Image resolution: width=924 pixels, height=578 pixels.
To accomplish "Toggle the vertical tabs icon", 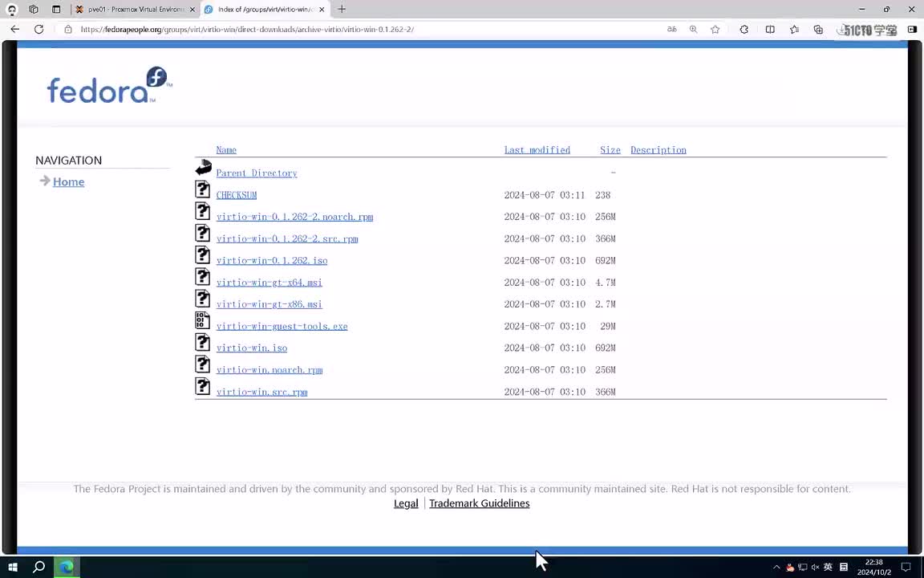I will pyautogui.click(x=56, y=10).
